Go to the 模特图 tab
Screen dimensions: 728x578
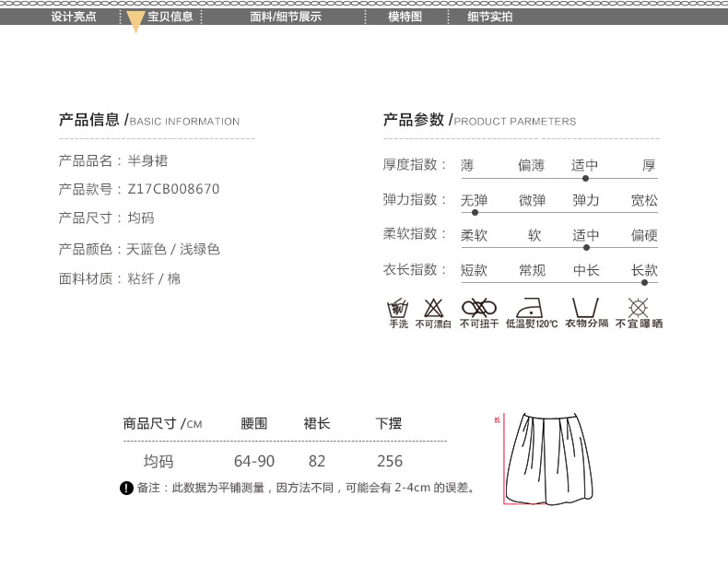[405, 17]
